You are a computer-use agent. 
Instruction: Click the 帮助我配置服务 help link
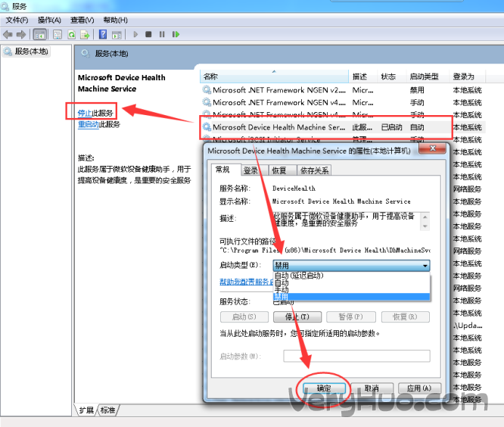[246, 282]
